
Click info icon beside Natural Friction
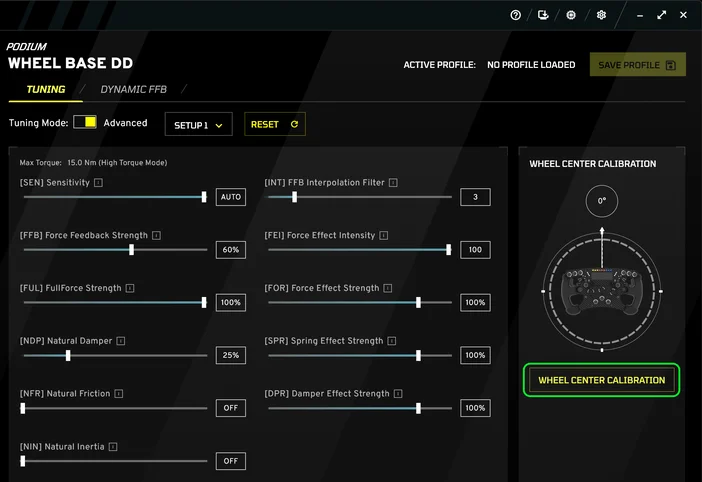tap(119, 394)
